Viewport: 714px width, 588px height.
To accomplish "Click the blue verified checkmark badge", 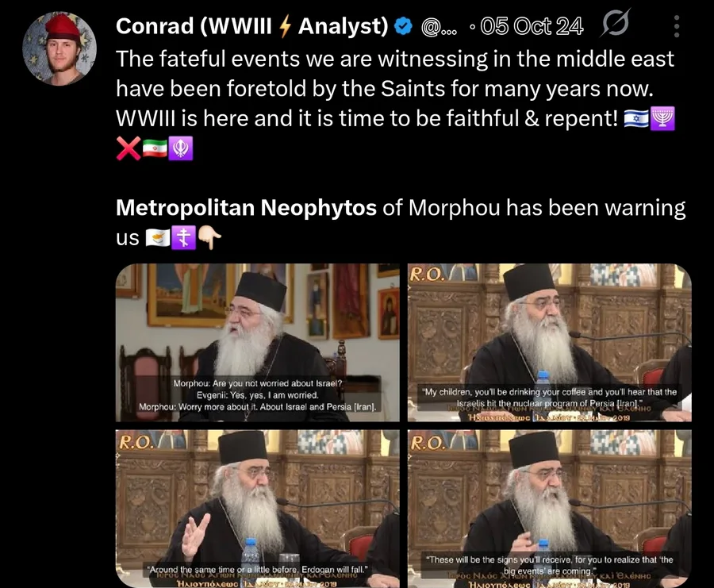I will pyautogui.click(x=402, y=26).
